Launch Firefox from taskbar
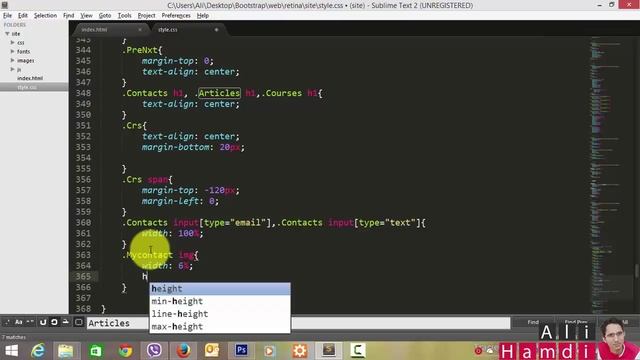This screenshot has width=640, height=360. pyautogui.click(x=183, y=351)
